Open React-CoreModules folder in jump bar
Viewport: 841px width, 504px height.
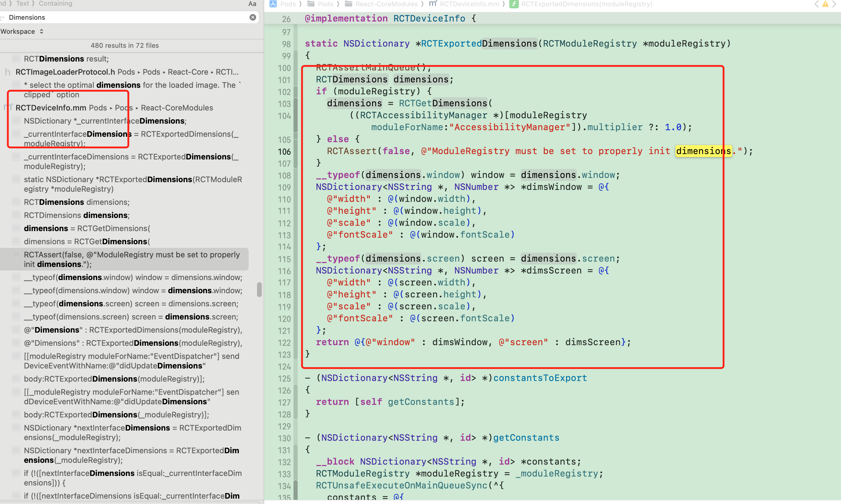(x=386, y=4)
